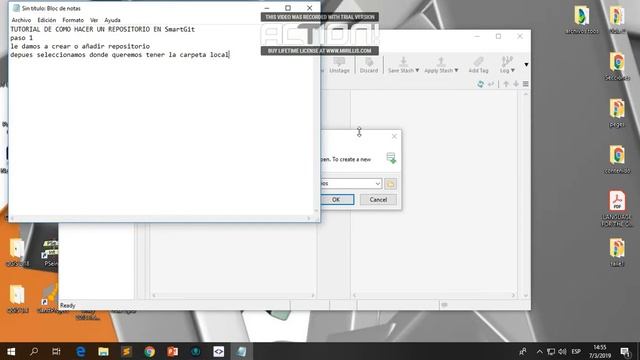Click the 'le damos a crear o añadir repositorio' line
640x360 pixels.
point(80,46)
